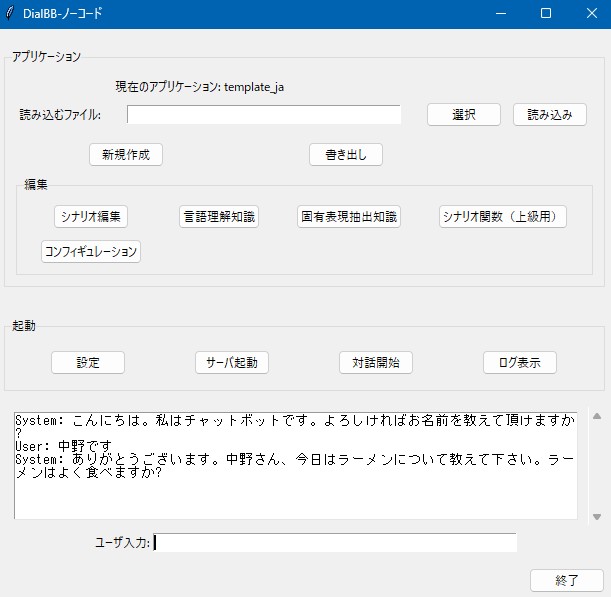611x597 pixels.
Task: Start server with サーバ起動 button
Action: pos(232,362)
